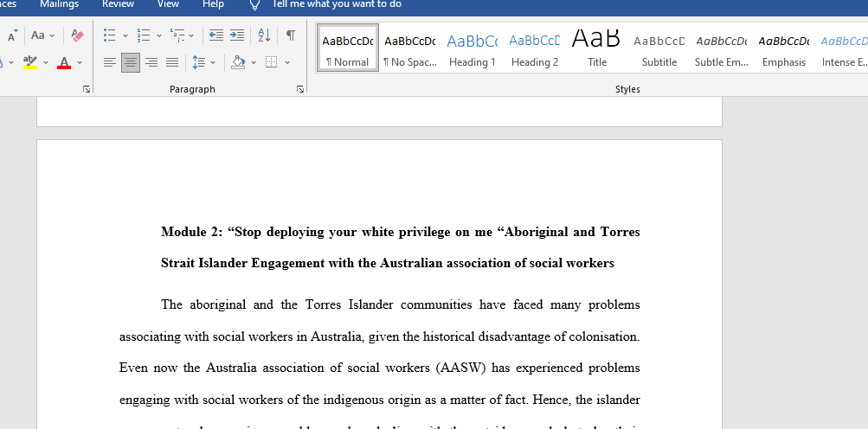Apply the Subtitle style
This screenshot has height=429, width=868.
click(659, 48)
